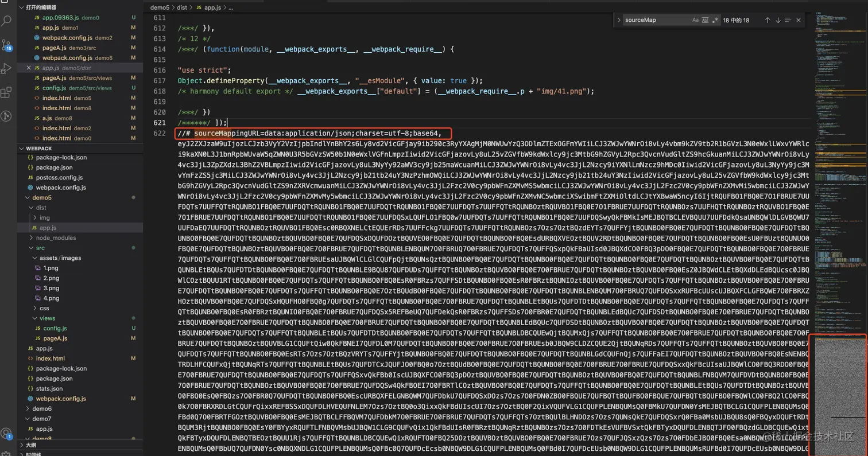Expand the replace field chevron in find widget
Viewport: 868px width, 456px height.
(618, 20)
